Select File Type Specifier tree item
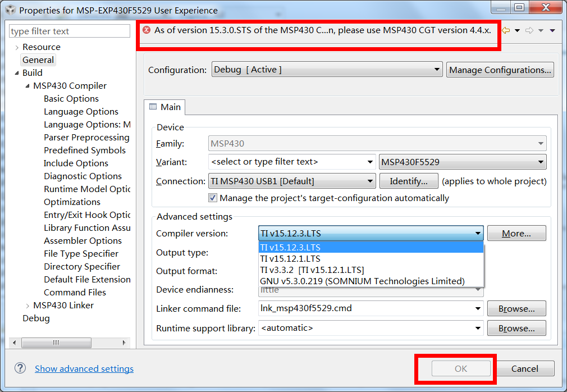The image size is (567, 392). pos(81,254)
